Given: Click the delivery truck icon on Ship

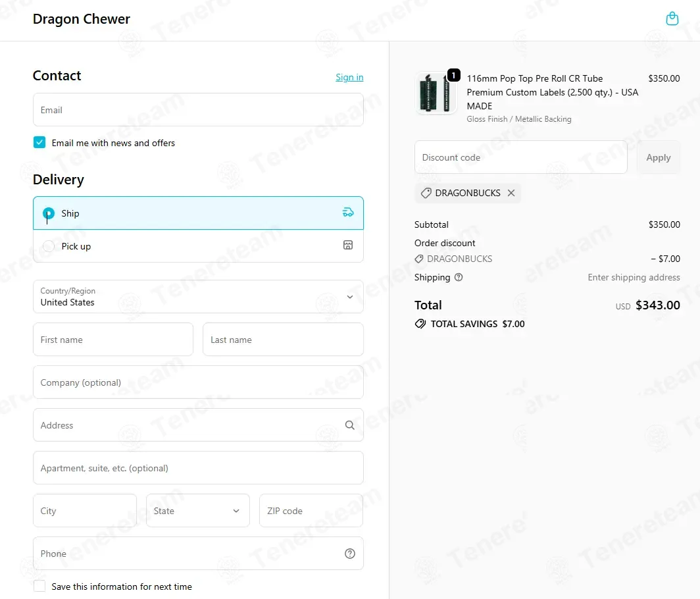Looking at the screenshot, I should (x=348, y=213).
